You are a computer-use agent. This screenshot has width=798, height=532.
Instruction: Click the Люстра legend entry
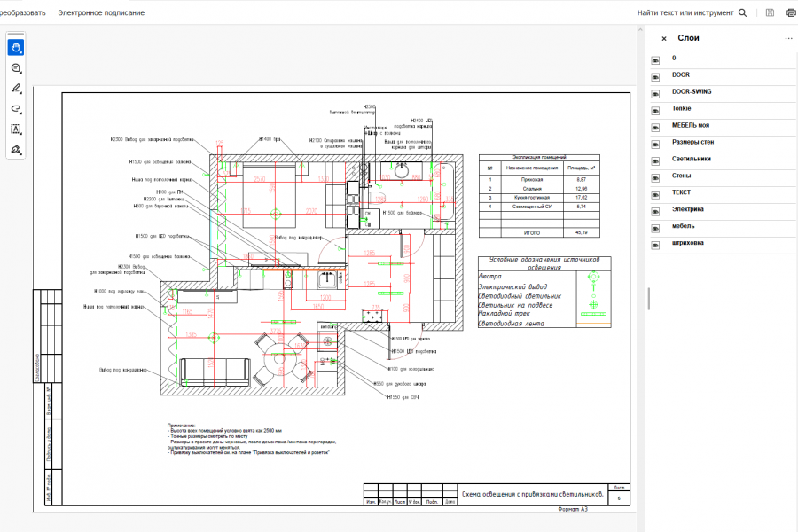point(489,277)
